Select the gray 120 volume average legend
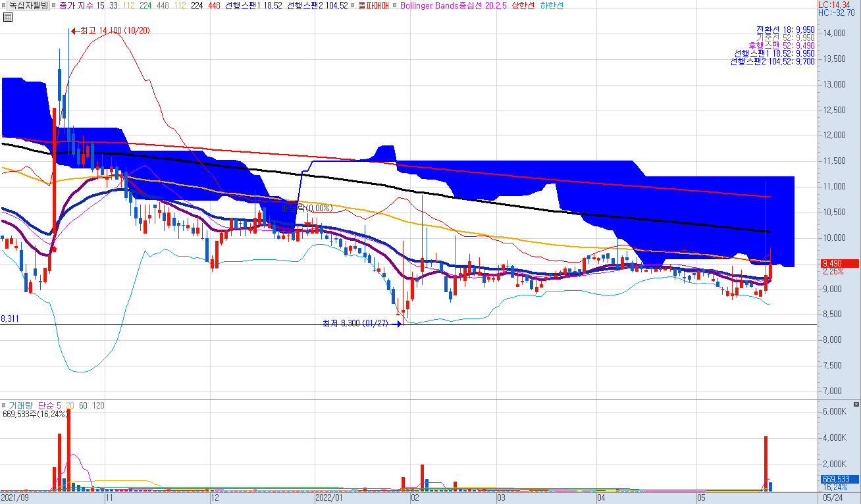This screenshot has width=861, height=504. point(99,405)
